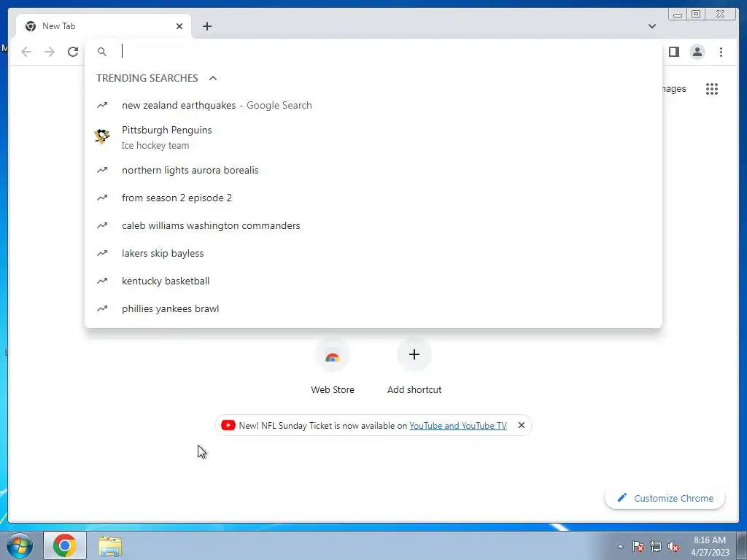This screenshot has width=747, height=560.
Task: Open the Windows Start menu
Action: point(20,545)
